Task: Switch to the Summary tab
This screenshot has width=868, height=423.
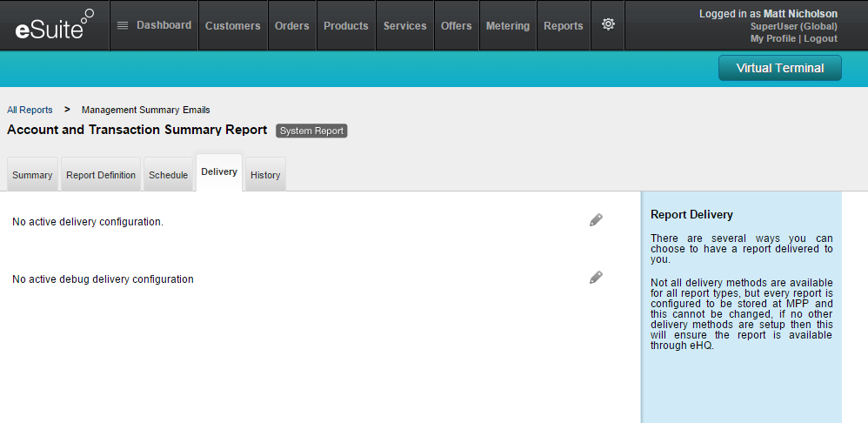Action: pyautogui.click(x=32, y=175)
